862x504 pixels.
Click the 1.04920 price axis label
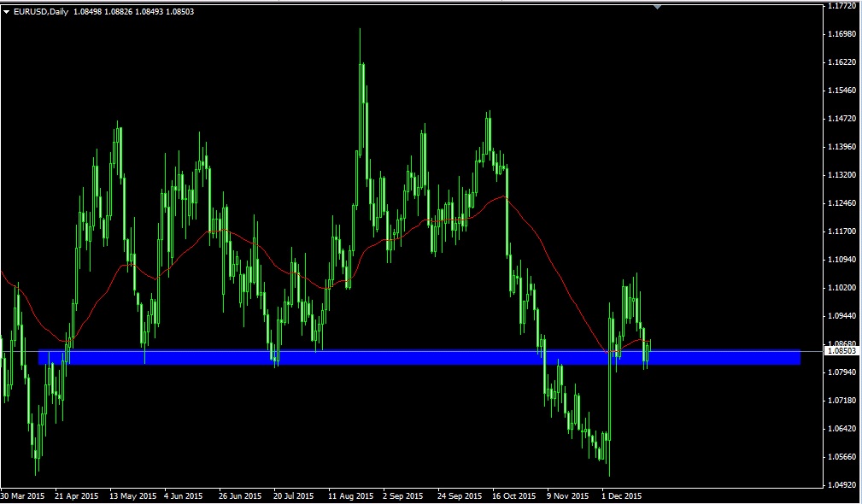point(841,484)
